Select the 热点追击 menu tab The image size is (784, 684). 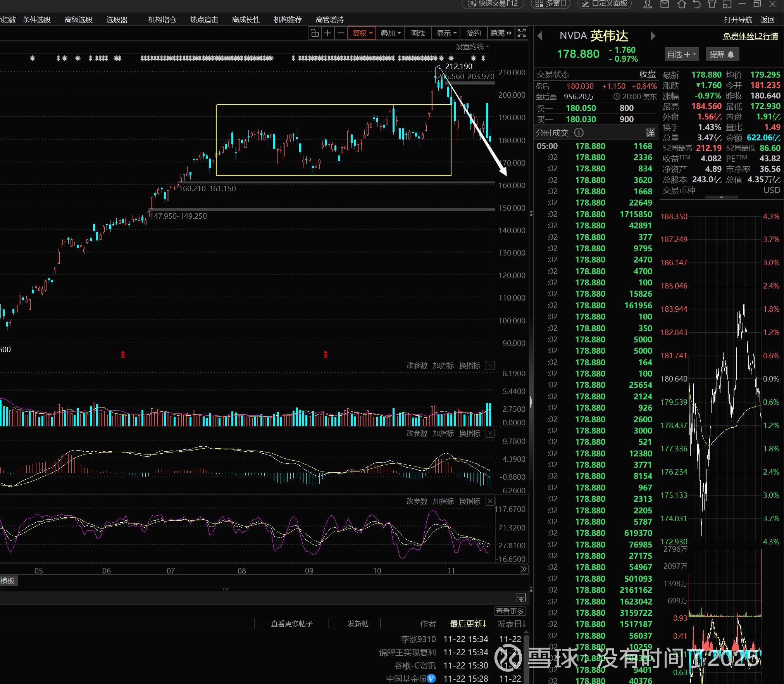pyautogui.click(x=204, y=20)
